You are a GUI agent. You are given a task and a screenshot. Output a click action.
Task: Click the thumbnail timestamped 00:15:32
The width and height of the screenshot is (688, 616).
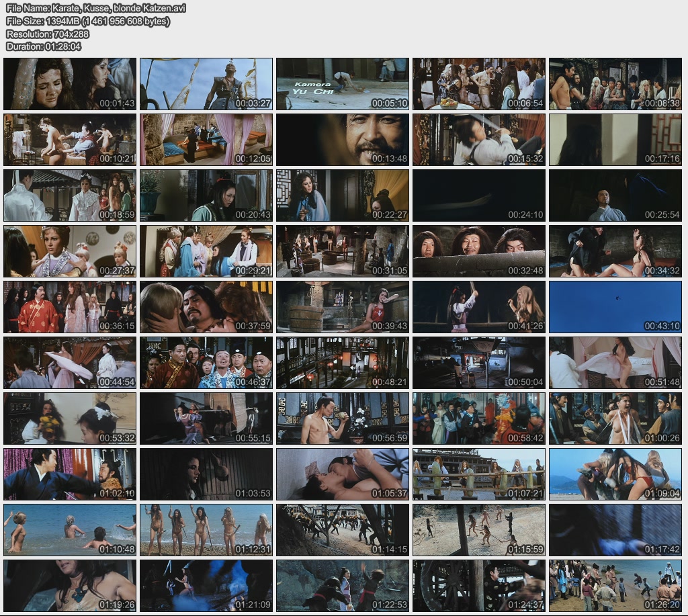click(479, 140)
